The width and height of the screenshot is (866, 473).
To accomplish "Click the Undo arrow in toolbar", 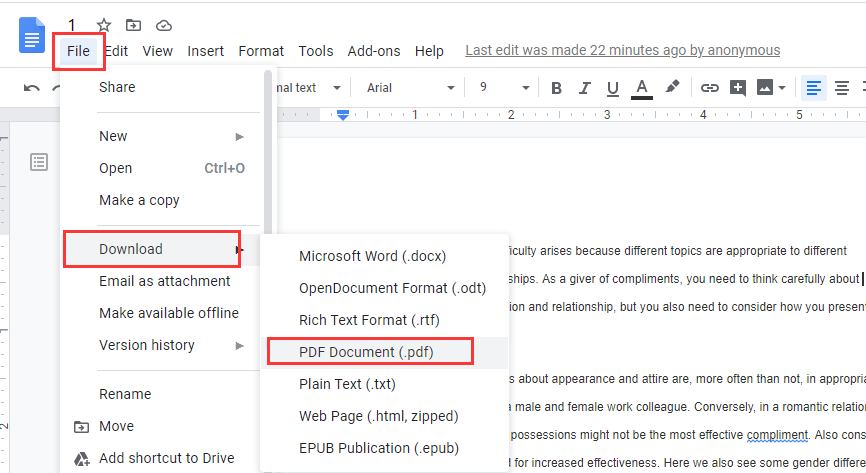I will click(x=32, y=88).
